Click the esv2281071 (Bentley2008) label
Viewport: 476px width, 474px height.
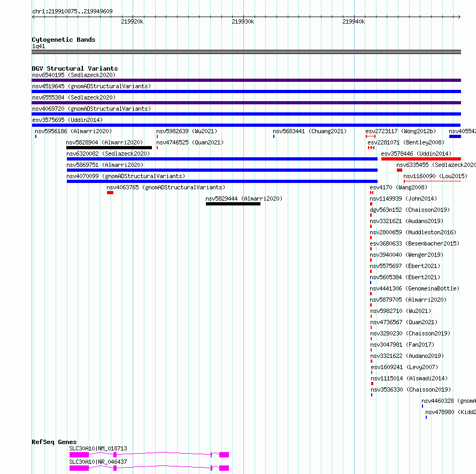pos(406,142)
